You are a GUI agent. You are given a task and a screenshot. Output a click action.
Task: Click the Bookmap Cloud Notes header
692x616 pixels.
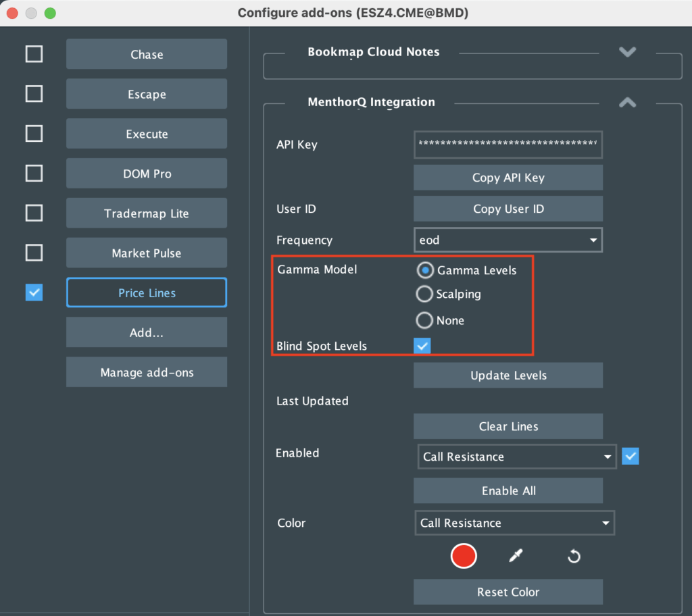pos(373,52)
